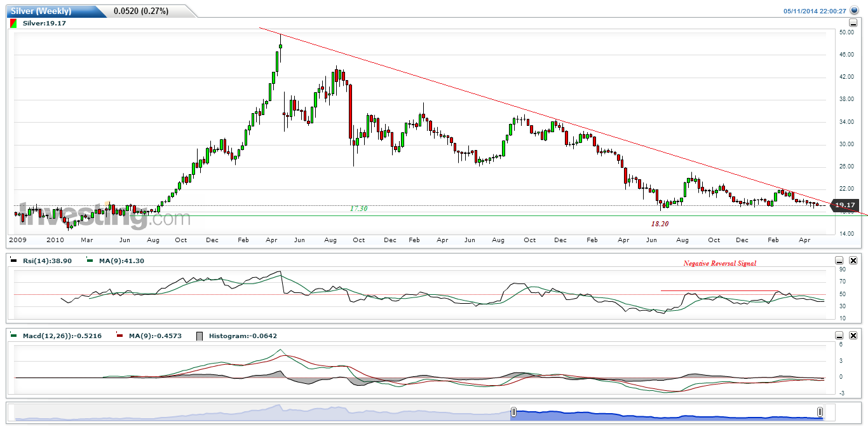This screenshot has height=429, width=868.
Task: Remove the MACD indicator panel
Action: 853,335
